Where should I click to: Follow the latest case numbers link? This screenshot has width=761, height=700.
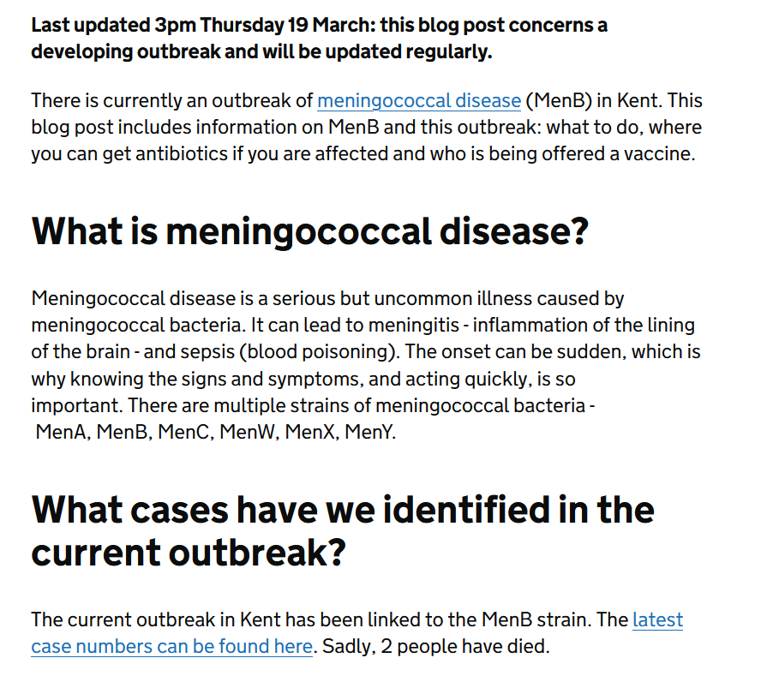(x=171, y=647)
